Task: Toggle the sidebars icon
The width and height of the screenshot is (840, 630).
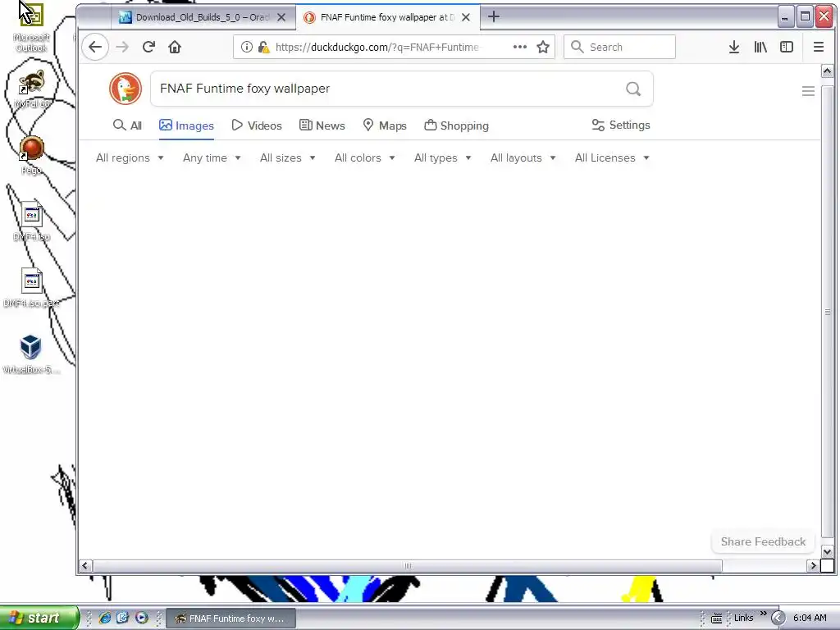Action: [x=787, y=47]
